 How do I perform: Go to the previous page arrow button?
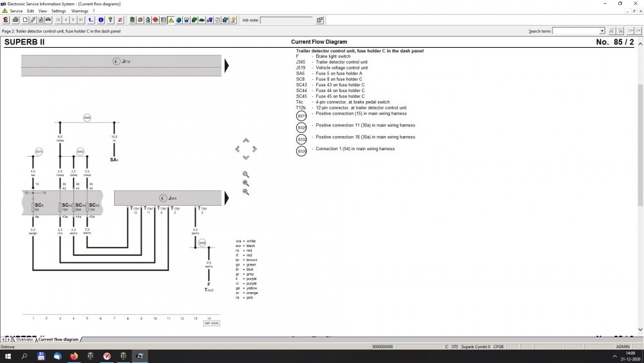pyautogui.click(x=66, y=20)
